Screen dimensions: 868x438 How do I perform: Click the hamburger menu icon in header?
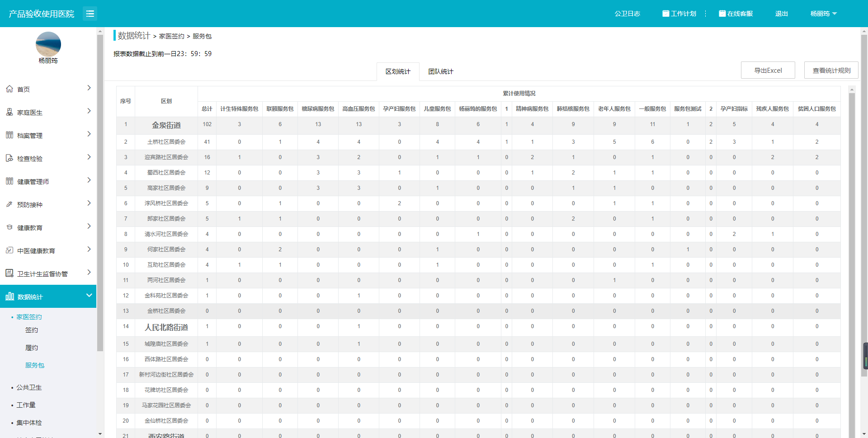pyautogui.click(x=90, y=14)
